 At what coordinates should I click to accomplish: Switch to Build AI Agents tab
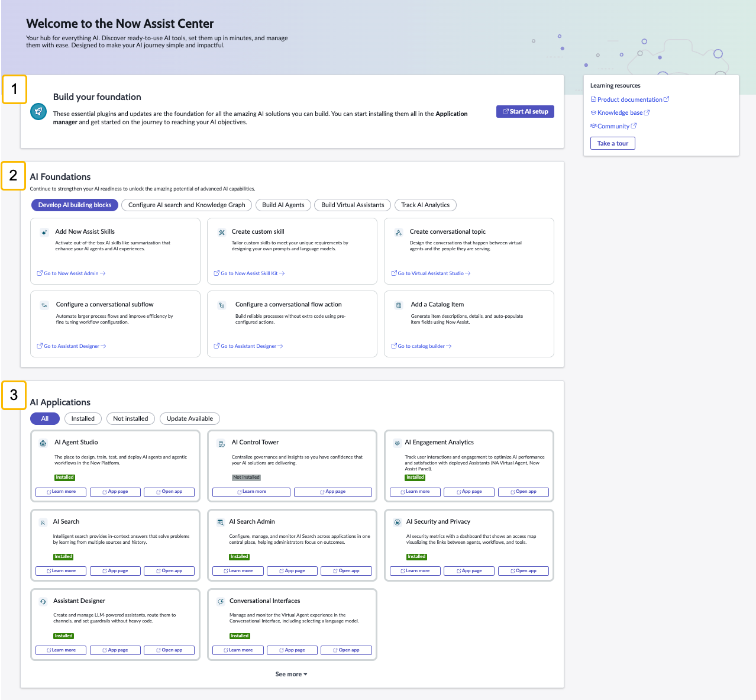coord(283,205)
